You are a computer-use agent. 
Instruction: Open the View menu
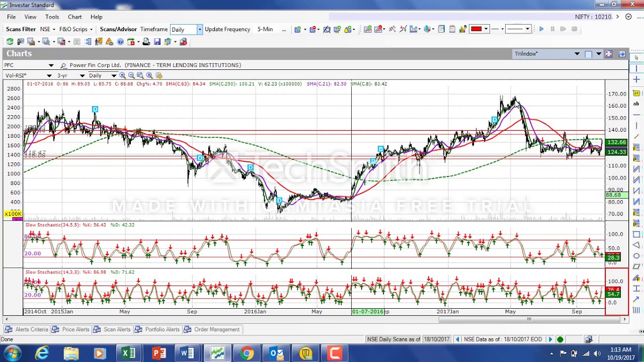click(x=30, y=17)
